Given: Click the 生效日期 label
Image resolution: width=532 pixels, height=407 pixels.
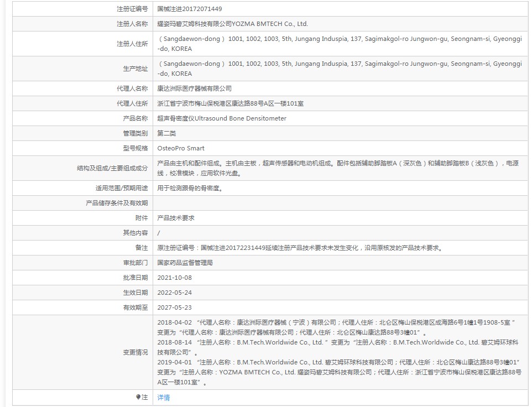Looking at the screenshot, I should tap(135, 293).
